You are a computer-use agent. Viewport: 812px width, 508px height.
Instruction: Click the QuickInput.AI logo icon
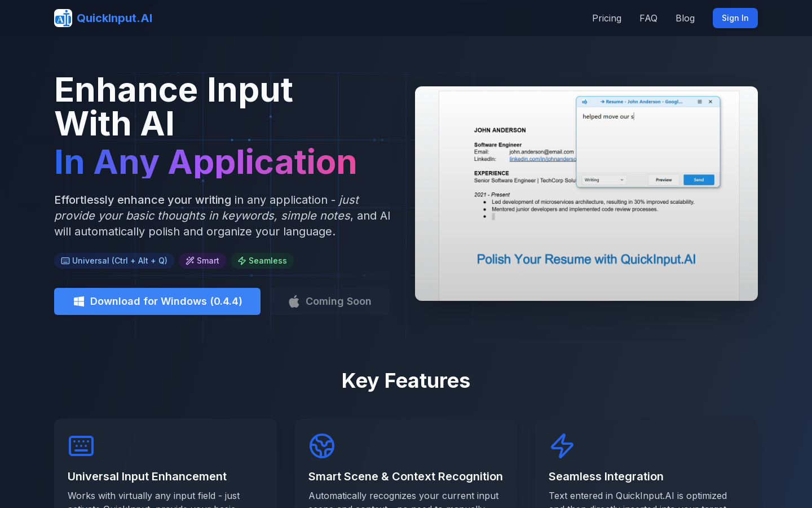point(63,18)
